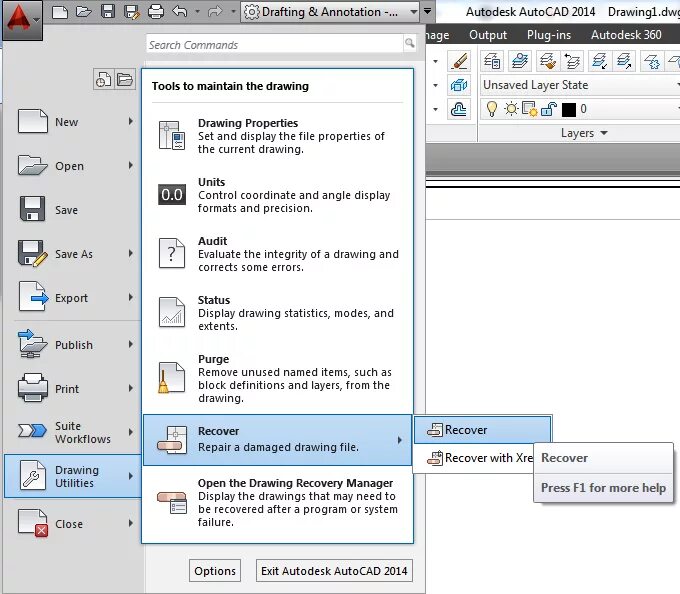Click the eraser brush icon left of Layers panel

pos(459,61)
